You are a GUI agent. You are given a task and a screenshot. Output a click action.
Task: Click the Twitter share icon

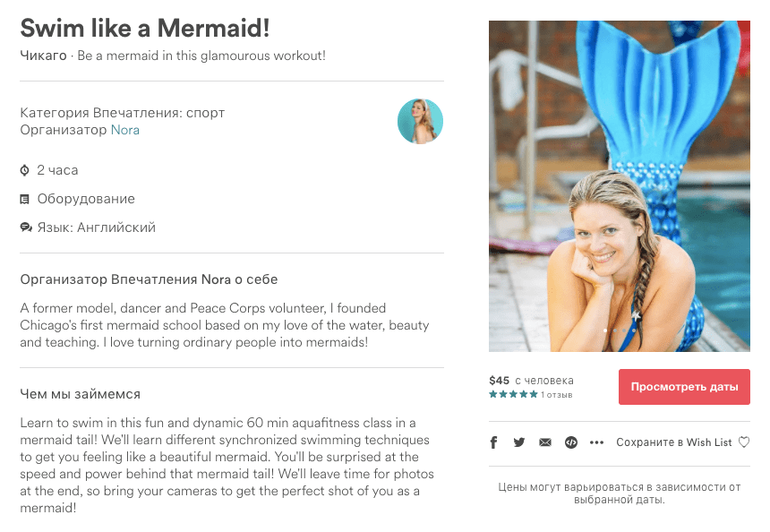pos(519,442)
